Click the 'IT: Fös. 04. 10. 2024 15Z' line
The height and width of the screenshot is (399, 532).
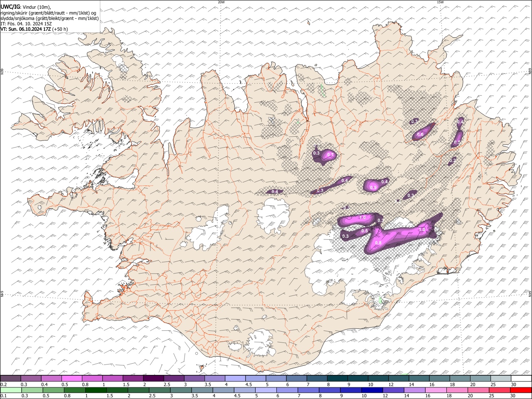coord(26,24)
